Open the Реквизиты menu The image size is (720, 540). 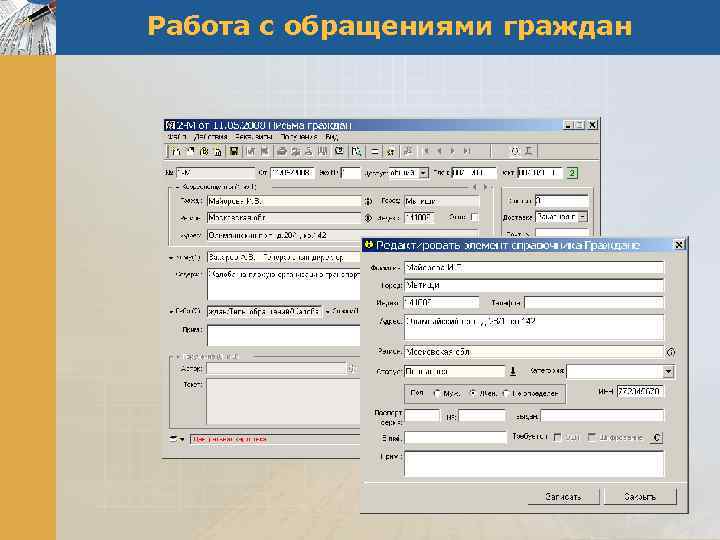[253, 137]
